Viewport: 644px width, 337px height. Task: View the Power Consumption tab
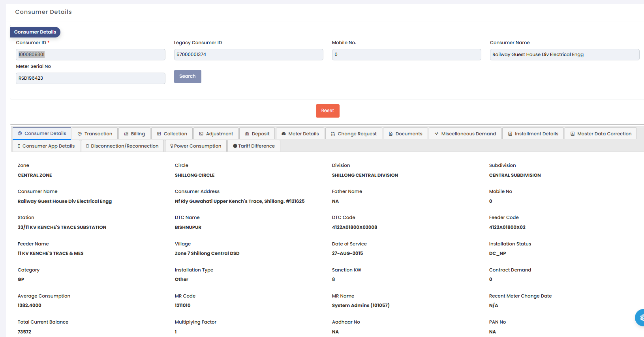point(196,146)
